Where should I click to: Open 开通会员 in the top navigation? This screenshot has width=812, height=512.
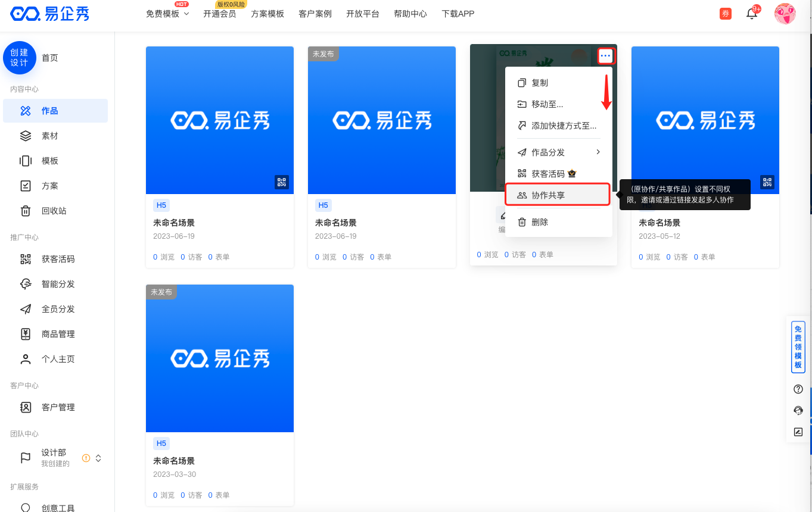pyautogui.click(x=219, y=14)
